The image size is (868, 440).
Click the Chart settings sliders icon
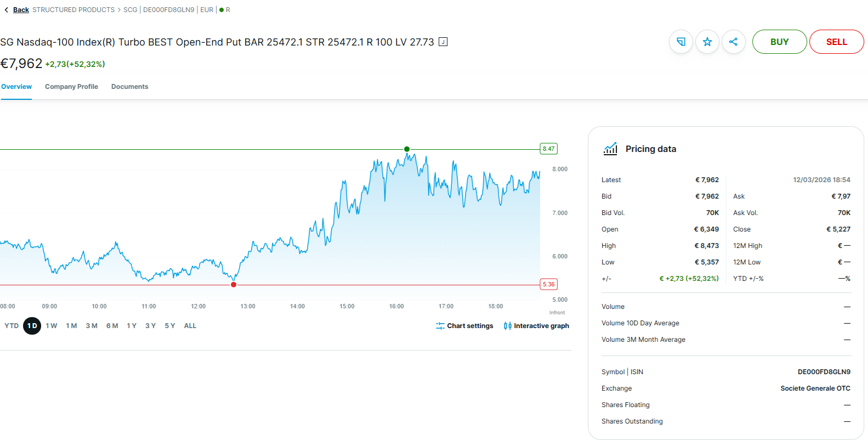coord(440,326)
